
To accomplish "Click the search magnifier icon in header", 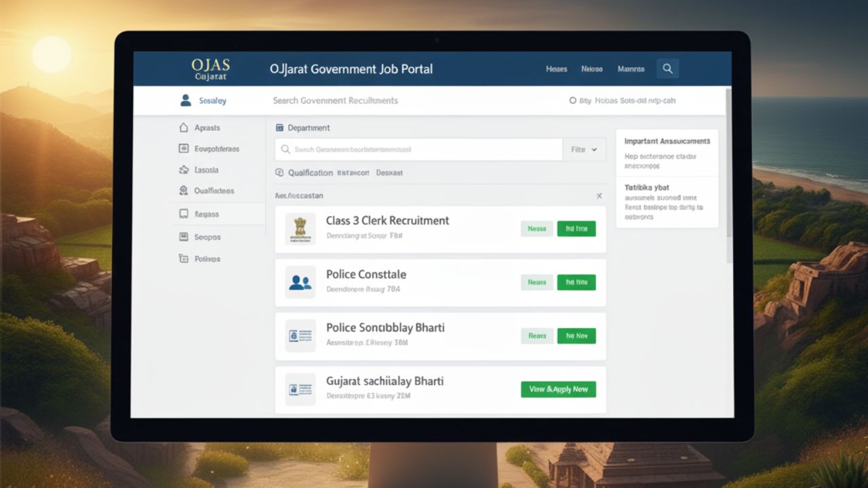I will 667,68.
